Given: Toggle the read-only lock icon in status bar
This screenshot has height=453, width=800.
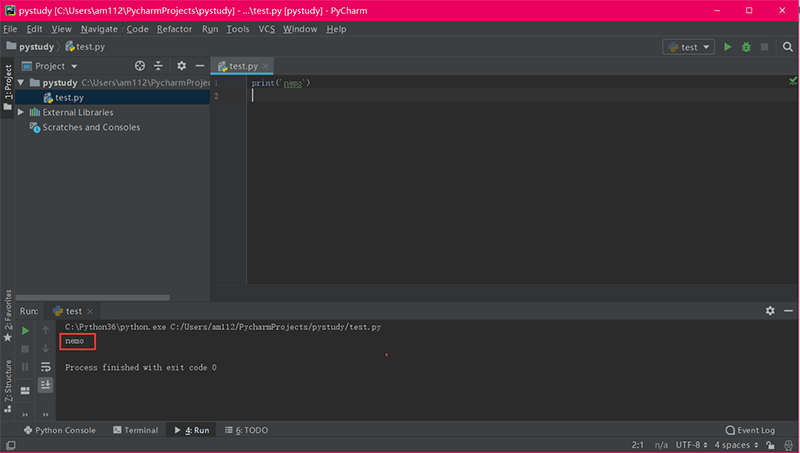Looking at the screenshot, I should [x=770, y=445].
